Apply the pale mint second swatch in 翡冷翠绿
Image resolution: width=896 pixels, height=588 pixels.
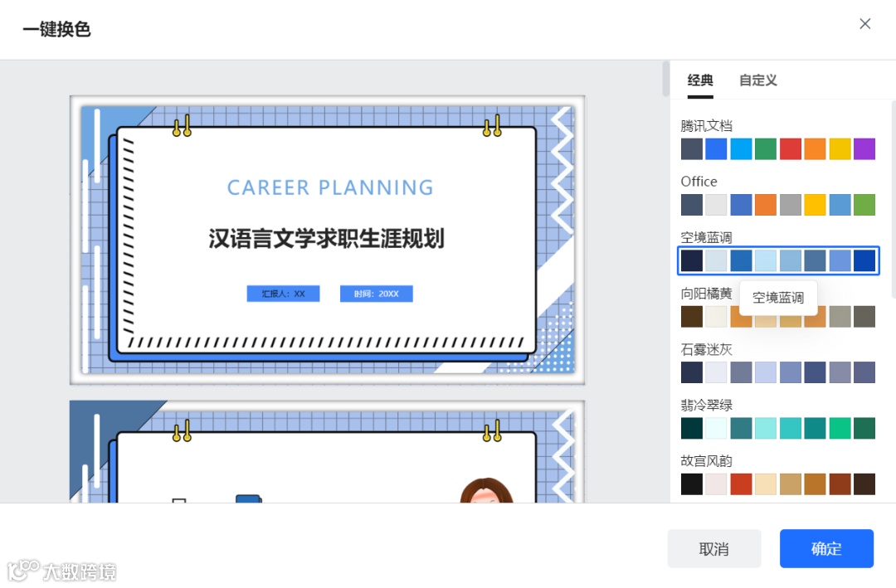[716, 429]
